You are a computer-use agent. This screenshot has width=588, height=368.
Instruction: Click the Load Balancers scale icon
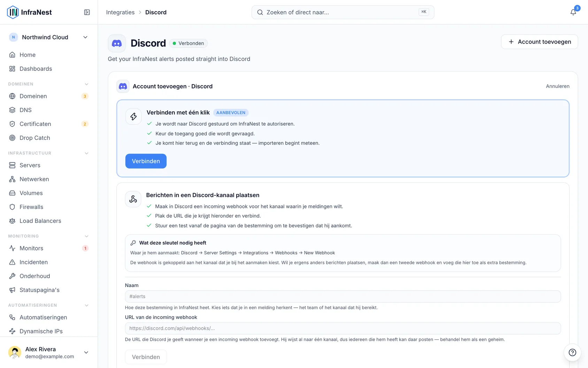click(12, 221)
